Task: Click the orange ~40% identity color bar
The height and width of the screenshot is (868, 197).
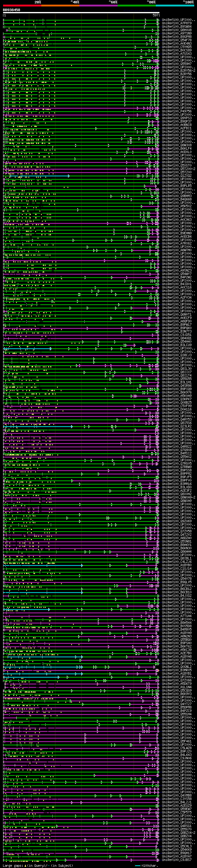Action: coord(60,6)
